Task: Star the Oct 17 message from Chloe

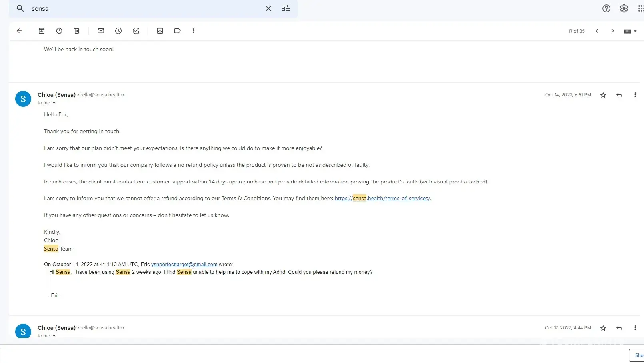Action: tap(603, 328)
